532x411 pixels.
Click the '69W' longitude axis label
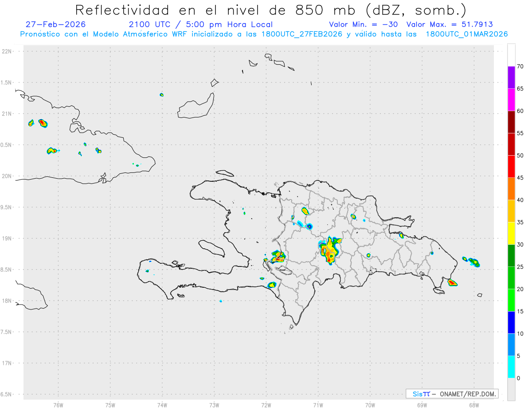[x=422, y=405]
